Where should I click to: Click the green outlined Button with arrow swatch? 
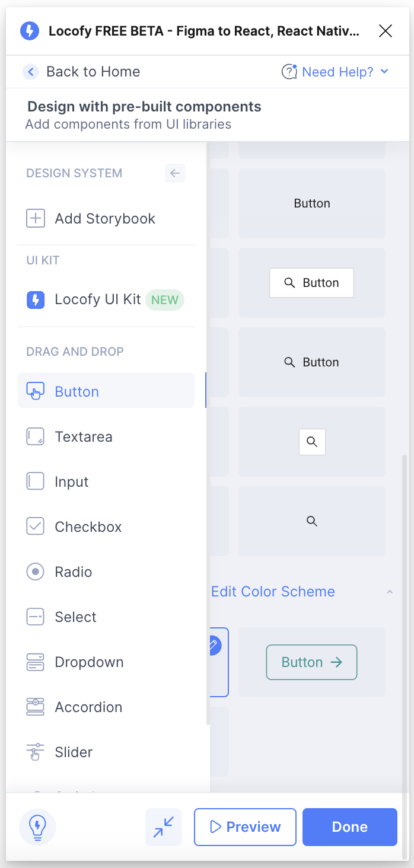point(311,662)
